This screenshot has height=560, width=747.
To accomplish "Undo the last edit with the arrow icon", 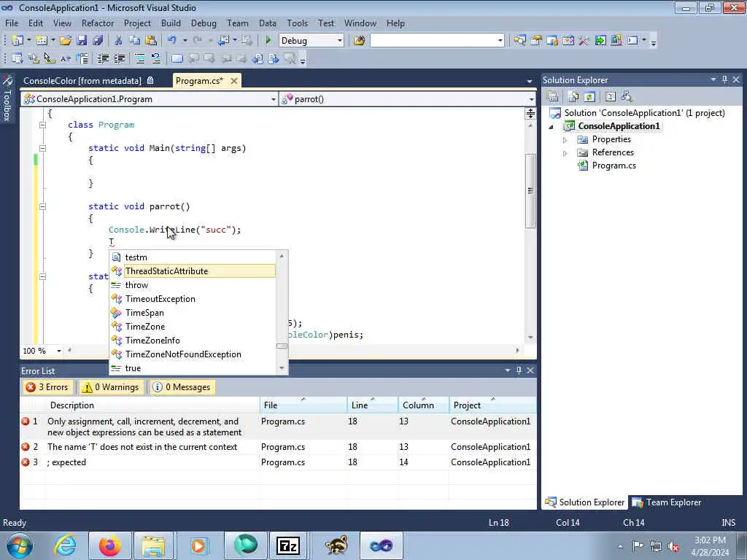I will 172,41.
